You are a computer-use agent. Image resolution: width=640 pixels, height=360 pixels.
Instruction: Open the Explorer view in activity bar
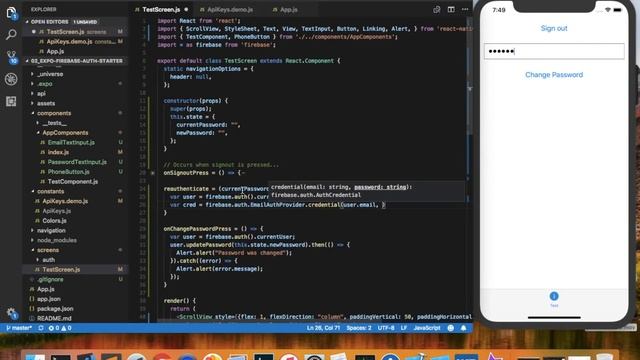point(11,13)
